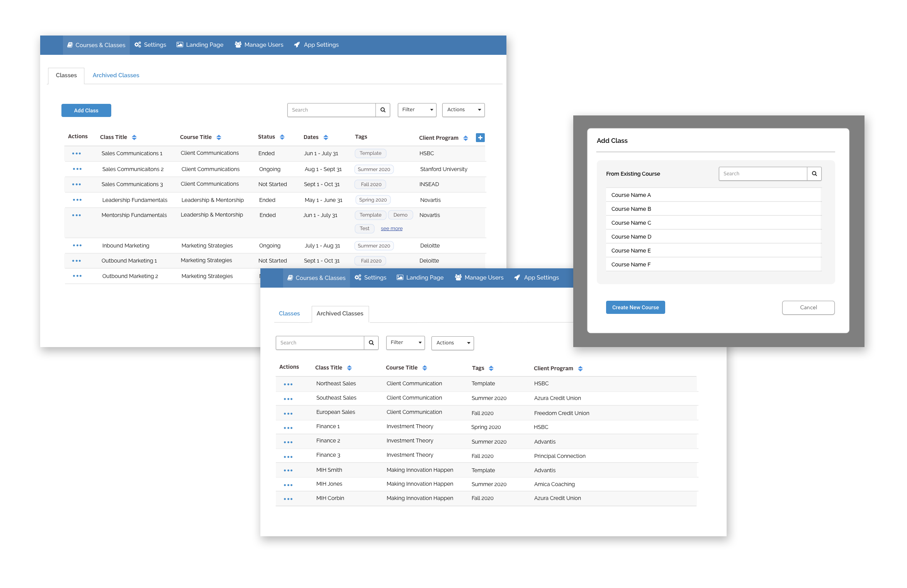This screenshot has width=907, height=588.
Task: Click the see more tags link
Action: (x=391, y=229)
